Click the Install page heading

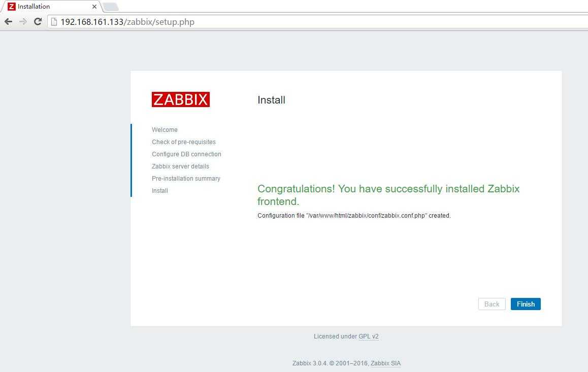[x=271, y=100]
